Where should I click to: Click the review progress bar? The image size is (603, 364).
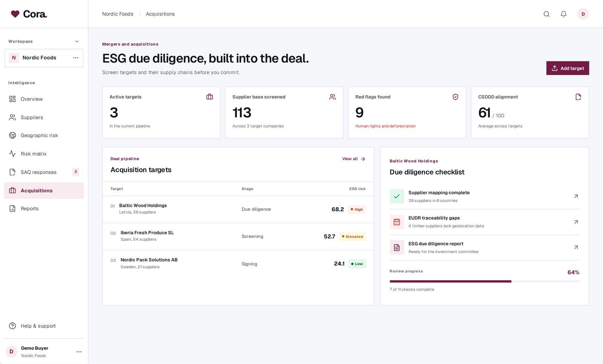point(484,281)
